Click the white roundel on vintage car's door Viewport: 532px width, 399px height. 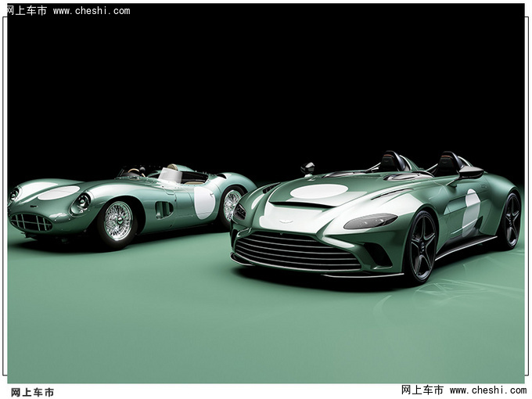pyautogui.click(x=204, y=202)
